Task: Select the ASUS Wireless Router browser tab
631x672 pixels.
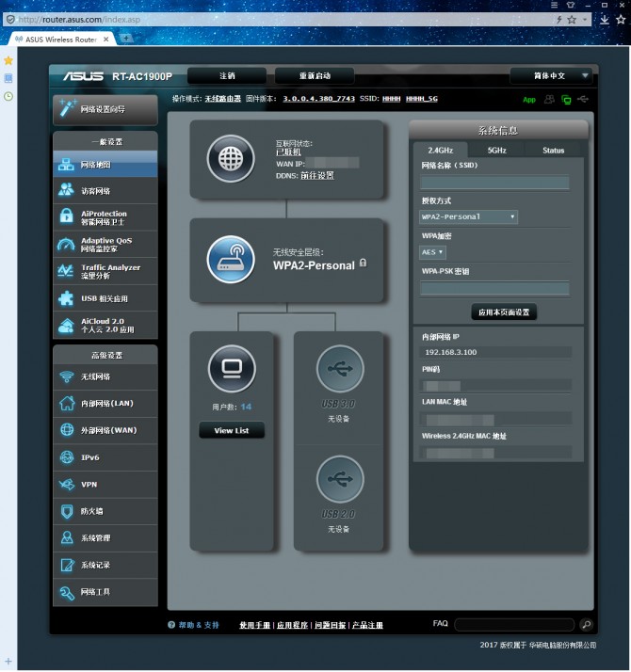Action: point(61,40)
